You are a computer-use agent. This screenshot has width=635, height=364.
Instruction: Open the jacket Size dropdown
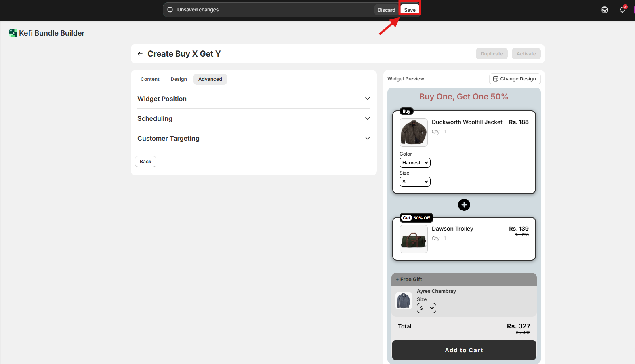[415, 182]
